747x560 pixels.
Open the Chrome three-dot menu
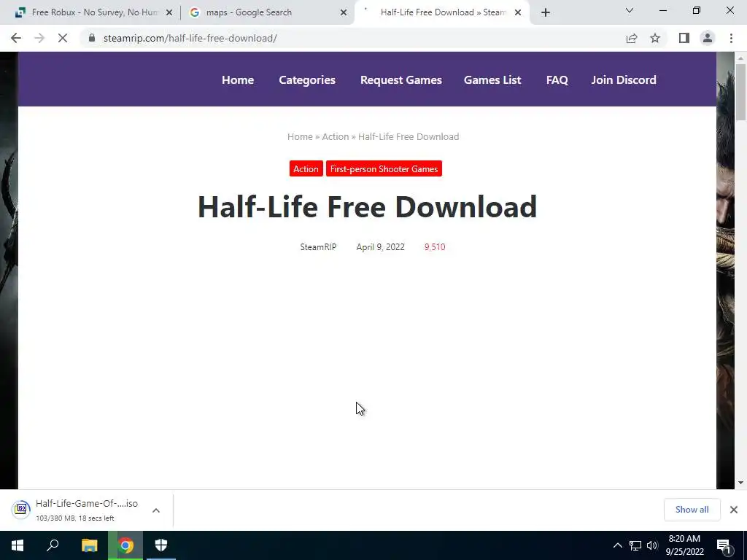click(x=731, y=38)
